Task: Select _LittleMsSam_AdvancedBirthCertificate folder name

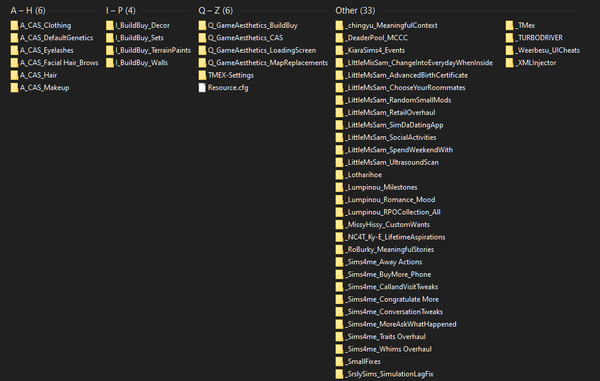Action: (406, 75)
